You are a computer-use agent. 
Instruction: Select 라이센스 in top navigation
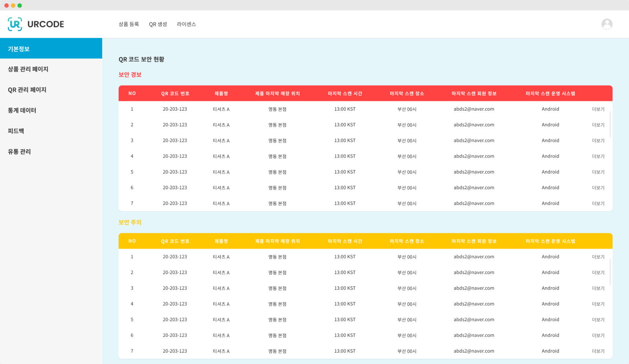(186, 24)
